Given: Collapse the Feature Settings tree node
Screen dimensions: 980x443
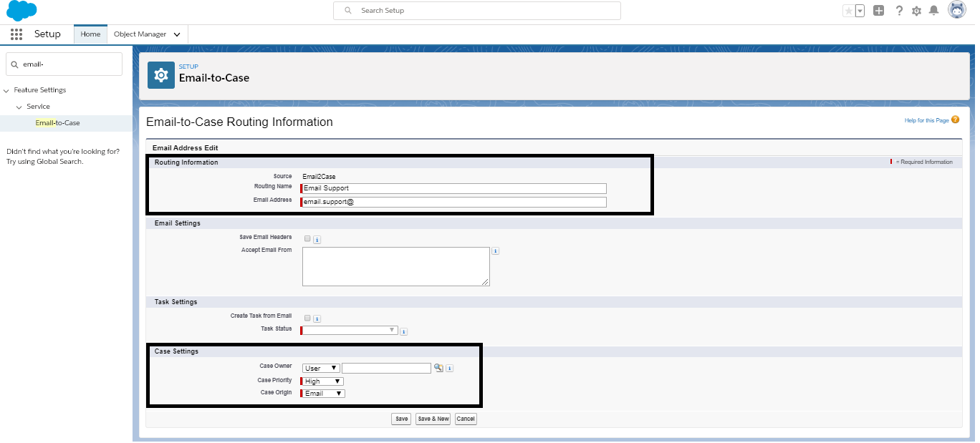Looking at the screenshot, I should (6, 90).
